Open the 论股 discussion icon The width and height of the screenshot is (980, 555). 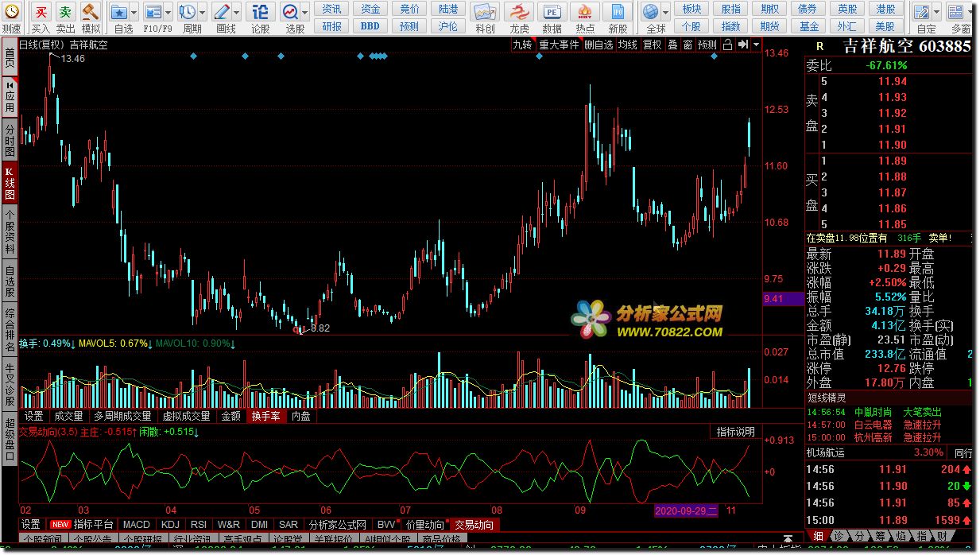260,12
